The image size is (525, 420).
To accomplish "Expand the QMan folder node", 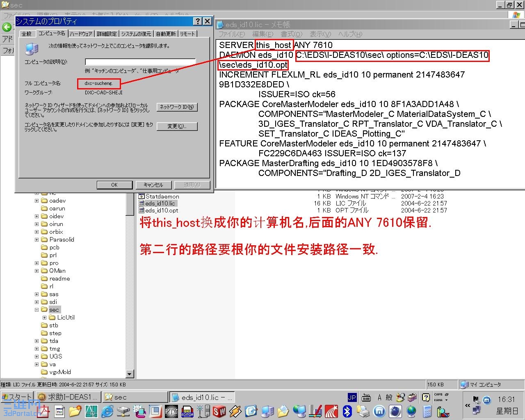I will coord(37,271).
